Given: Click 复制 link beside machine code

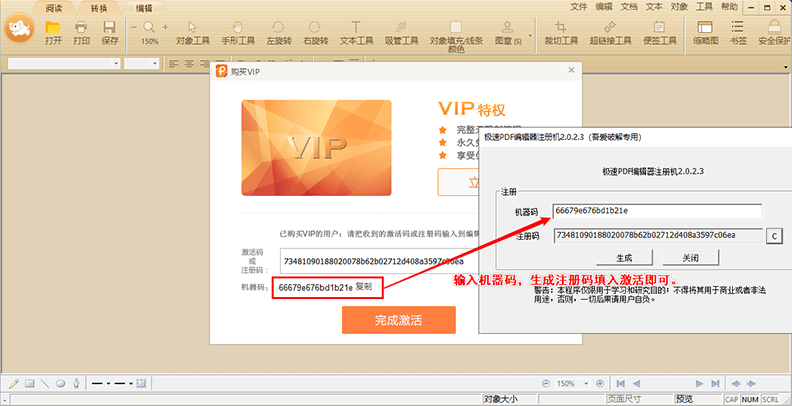Looking at the screenshot, I should coord(363,287).
